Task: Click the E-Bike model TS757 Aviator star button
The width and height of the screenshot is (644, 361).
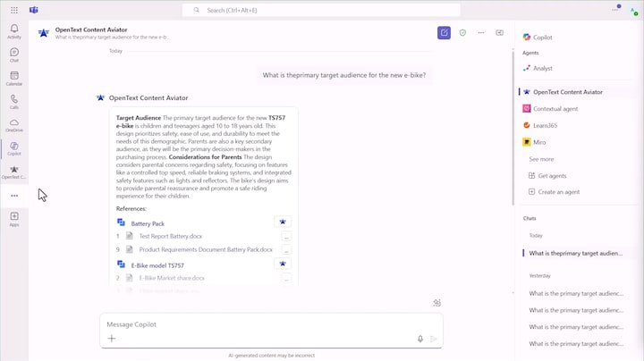Action: click(x=283, y=264)
